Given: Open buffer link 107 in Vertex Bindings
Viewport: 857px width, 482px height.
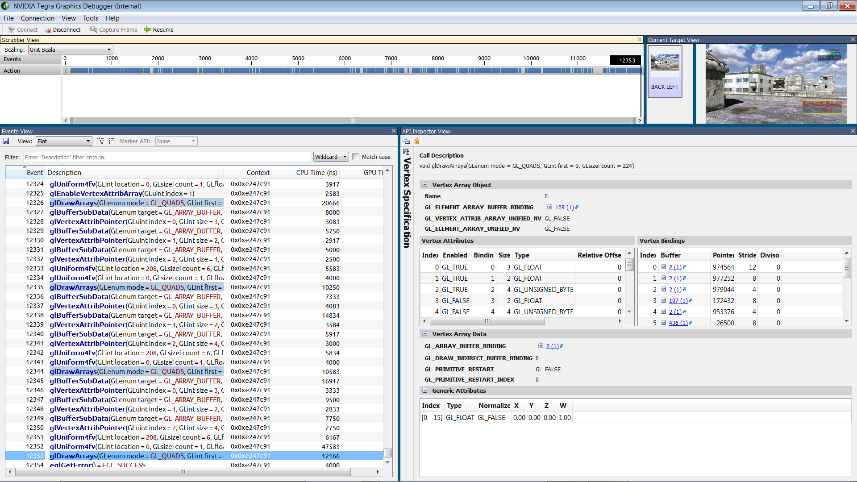Looking at the screenshot, I should (x=674, y=300).
